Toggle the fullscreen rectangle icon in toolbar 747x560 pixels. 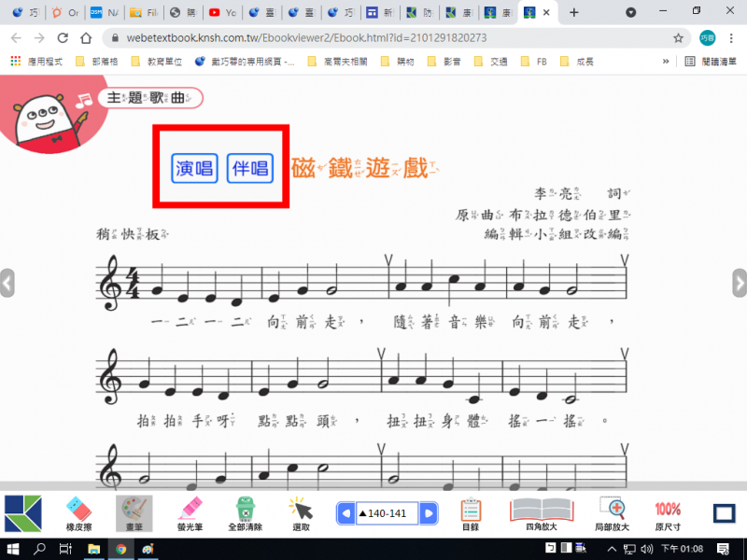pyautogui.click(x=725, y=513)
